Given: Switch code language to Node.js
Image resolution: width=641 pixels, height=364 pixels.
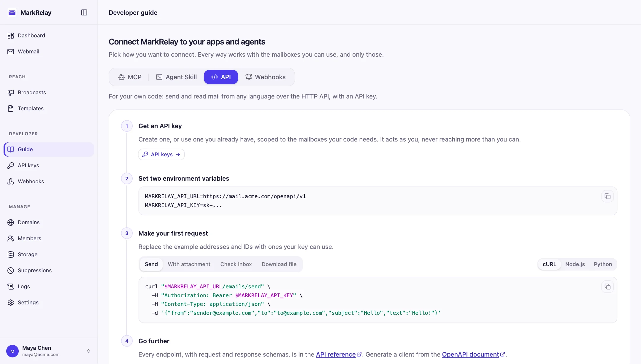Looking at the screenshot, I should pos(575,264).
